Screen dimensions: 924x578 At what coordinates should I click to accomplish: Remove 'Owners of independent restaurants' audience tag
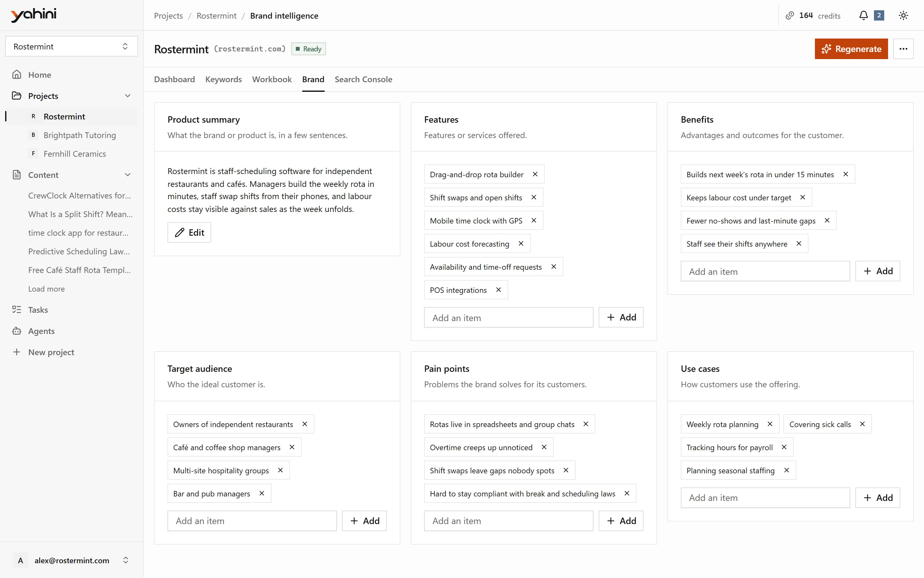coord(305,424)
